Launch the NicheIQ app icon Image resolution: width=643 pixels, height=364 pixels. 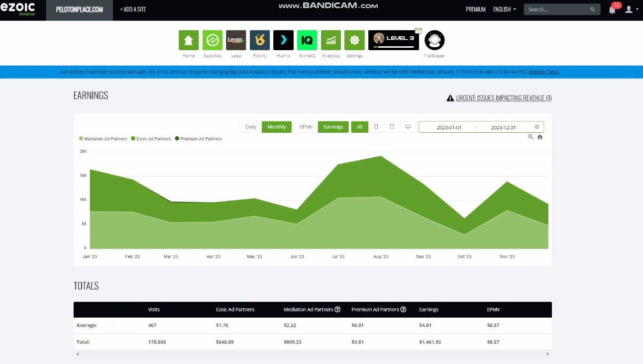pyautogui.click(x=307, y=40)
